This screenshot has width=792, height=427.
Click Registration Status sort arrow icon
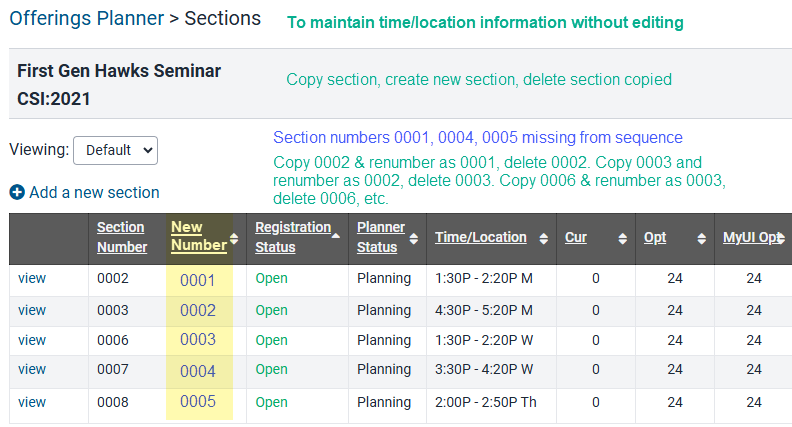pos(336,236)
